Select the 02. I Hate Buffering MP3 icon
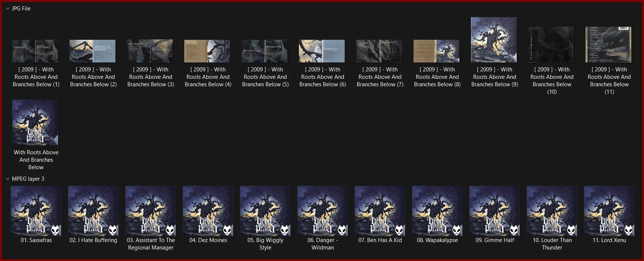 [93, 211]
